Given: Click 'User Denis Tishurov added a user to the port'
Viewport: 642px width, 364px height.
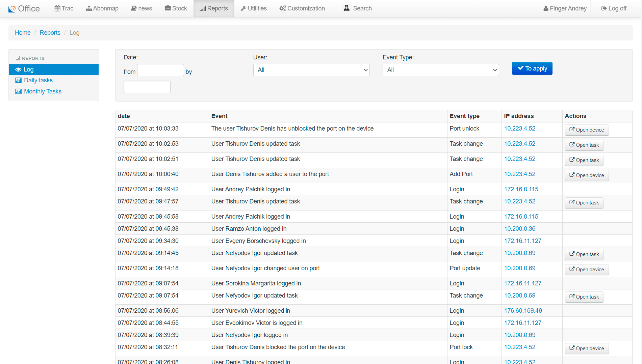Looking at the screenshot, I should tap(270, 174).
